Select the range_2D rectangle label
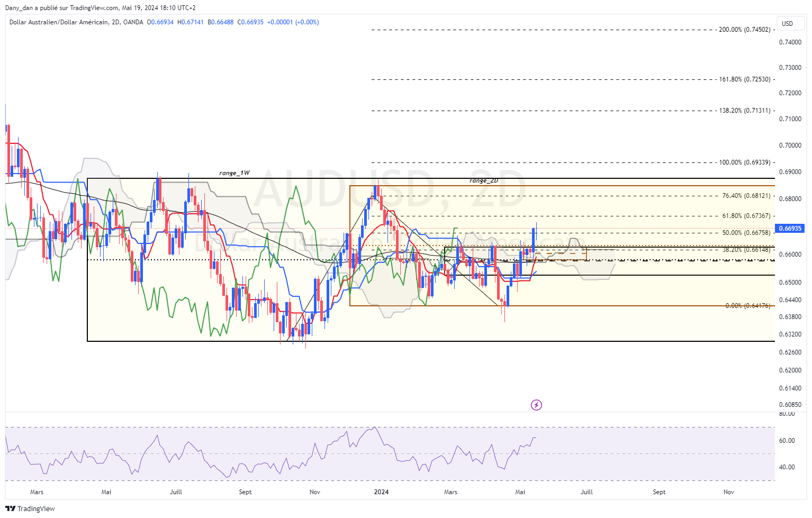The width and height of the screenshot is (812, 518). click(483, 180)
